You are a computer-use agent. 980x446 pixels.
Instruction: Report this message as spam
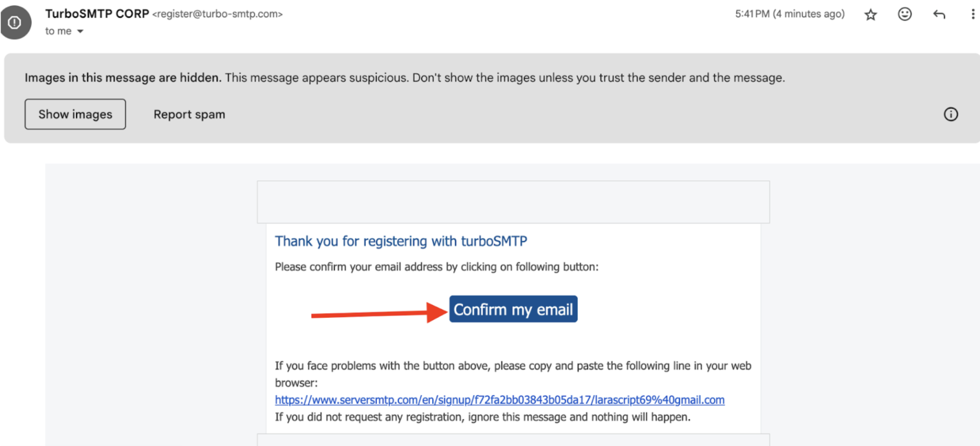(x=189, y=114)
